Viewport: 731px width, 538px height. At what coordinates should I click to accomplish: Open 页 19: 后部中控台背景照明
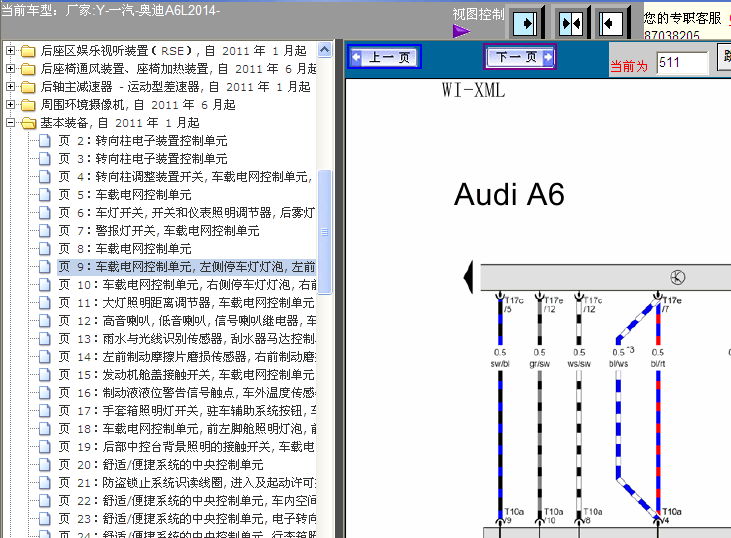[186, 447]
